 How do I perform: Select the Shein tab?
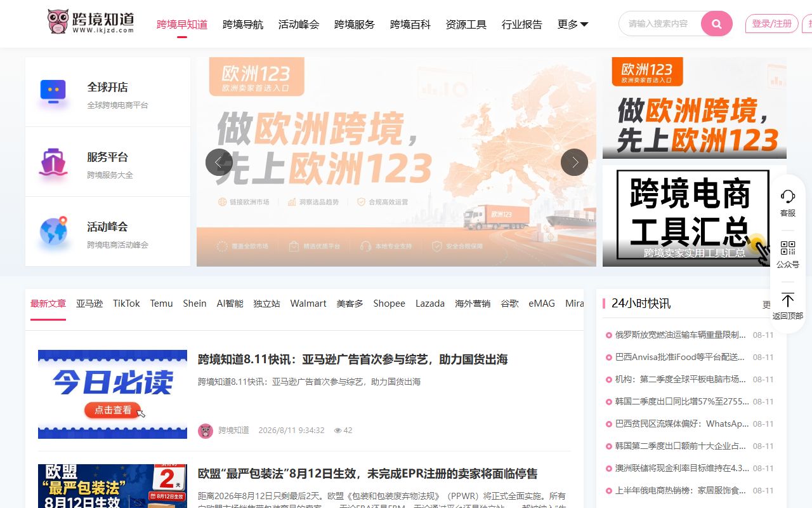pyautogui.click(x=195, y=304)
